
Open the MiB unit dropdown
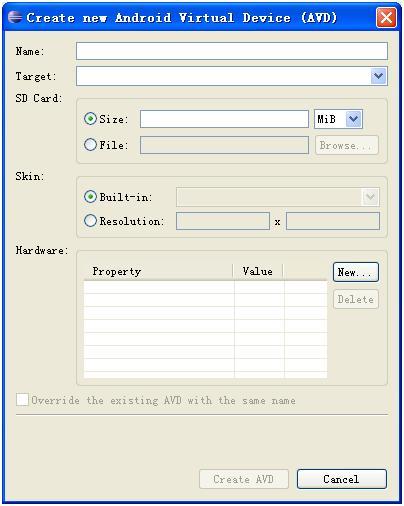pyautogui.click(x=353, y=119)
